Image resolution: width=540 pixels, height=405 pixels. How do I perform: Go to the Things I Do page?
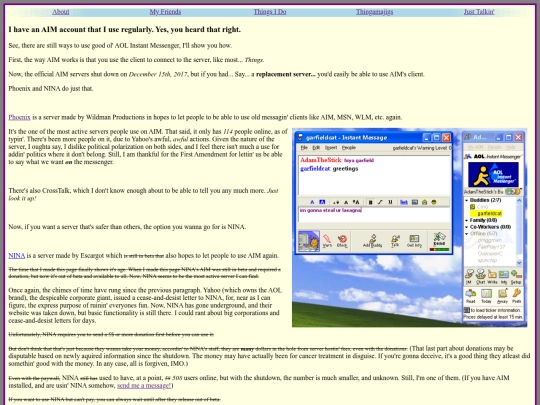pyautogui.click(x=270, y=12)
